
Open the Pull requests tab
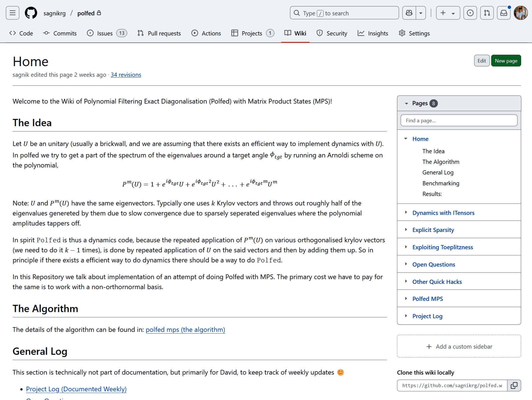(159, 33)
